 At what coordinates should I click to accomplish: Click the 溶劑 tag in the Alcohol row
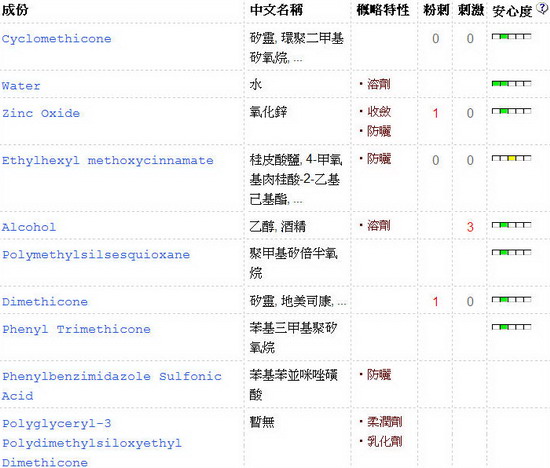[x=379, y=225]
